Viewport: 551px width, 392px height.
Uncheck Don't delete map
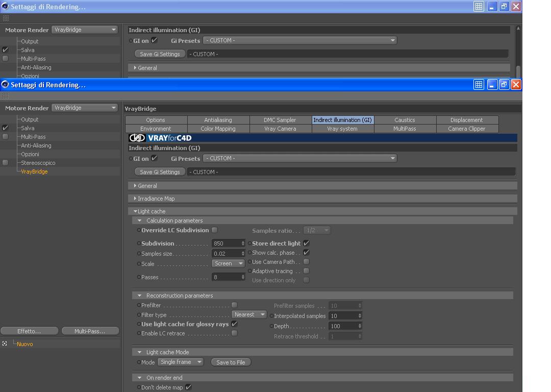189,387
